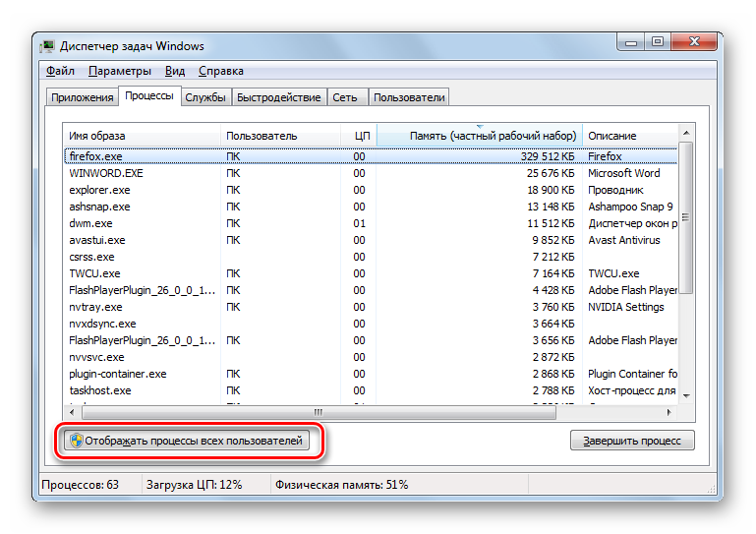
Task: Select the TWCU.exe process name
Action: click(x=94, y=273)
